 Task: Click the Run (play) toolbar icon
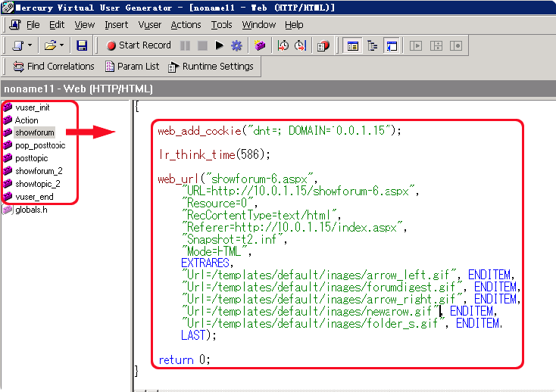(220, 45)
